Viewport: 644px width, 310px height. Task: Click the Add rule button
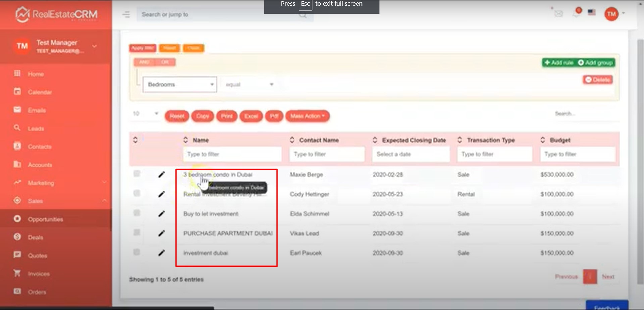point(559,63)
